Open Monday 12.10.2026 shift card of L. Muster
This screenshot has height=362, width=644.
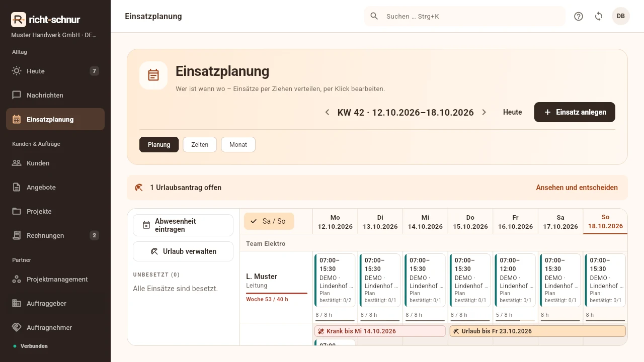click(x=335, y=280)
